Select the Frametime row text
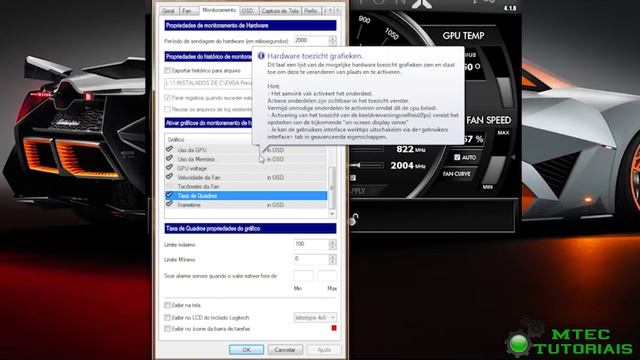Viewport: 640px width, 360px height. tap(189, 205)
